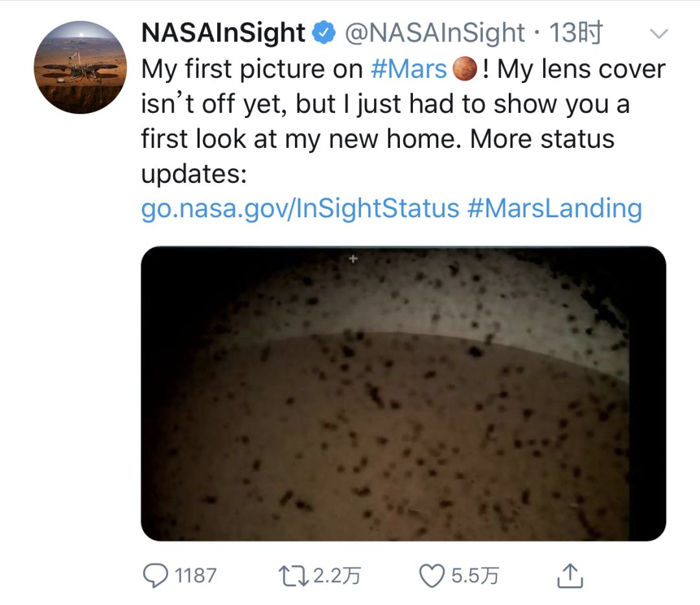This screenshot has width=700, height=605.
Task: Open the #MarsLanding hashtag
Action: (x=555, y=209)
